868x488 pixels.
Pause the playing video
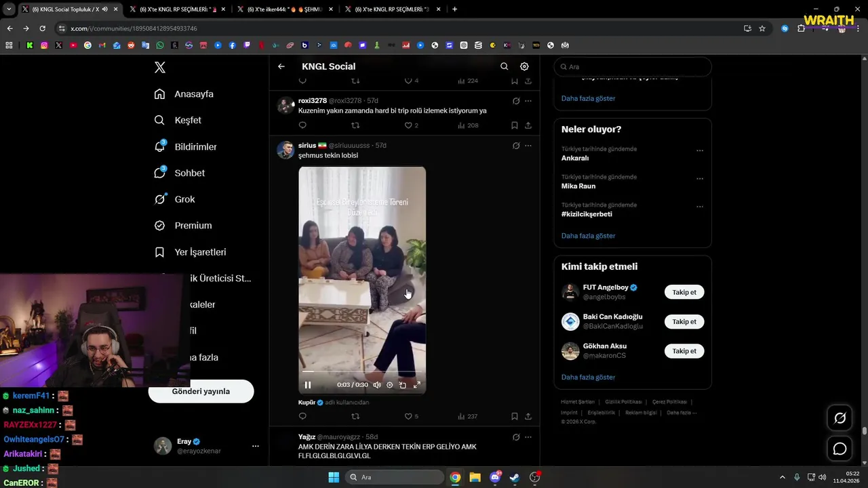tap(308, 385)
